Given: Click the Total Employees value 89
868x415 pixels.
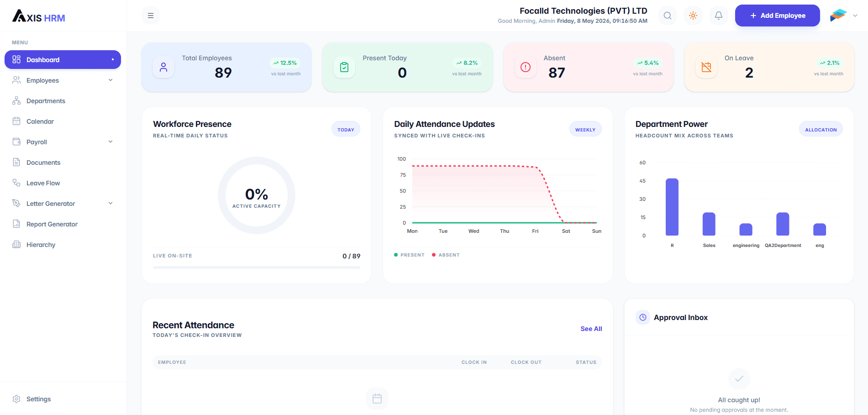Looking at the screenshot, I should pyautogui.click(x=223, y=73).
